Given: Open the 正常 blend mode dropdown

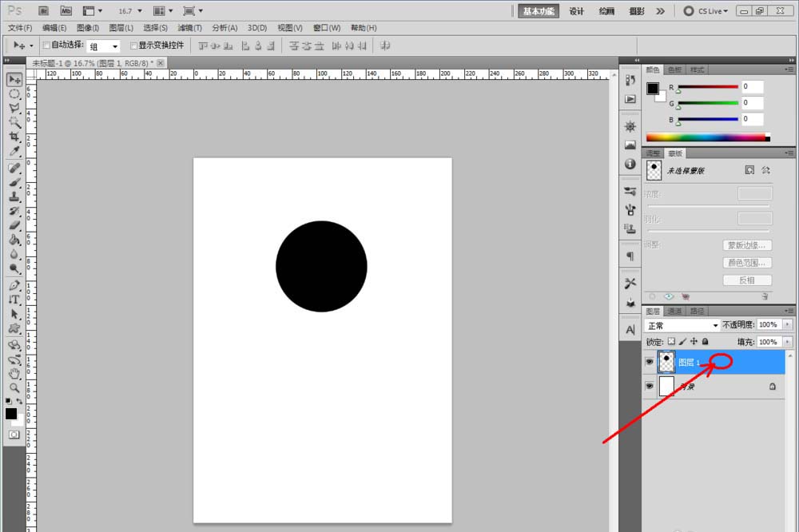Looking at the screenshot, I should pos(682,326).
